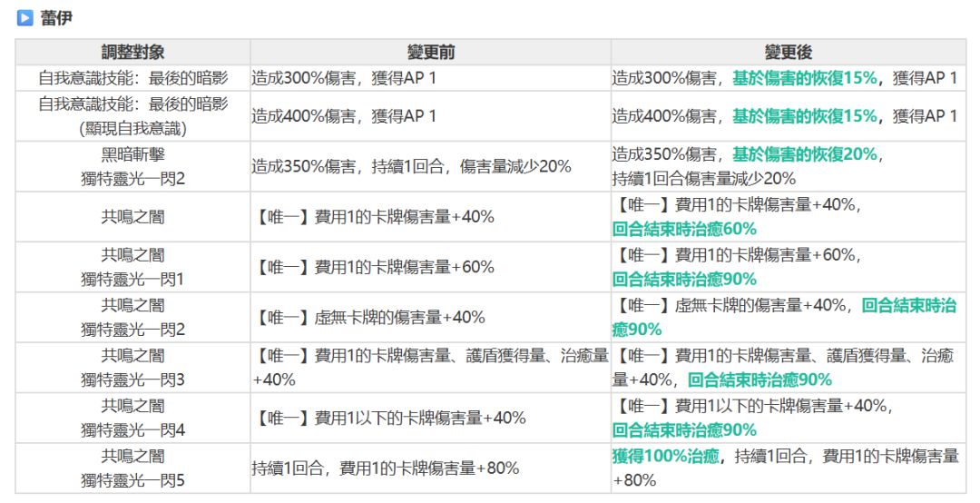
Task: Select the cell 共鳴之闇 獨特靈光一閃4
Action: (132, 418)
